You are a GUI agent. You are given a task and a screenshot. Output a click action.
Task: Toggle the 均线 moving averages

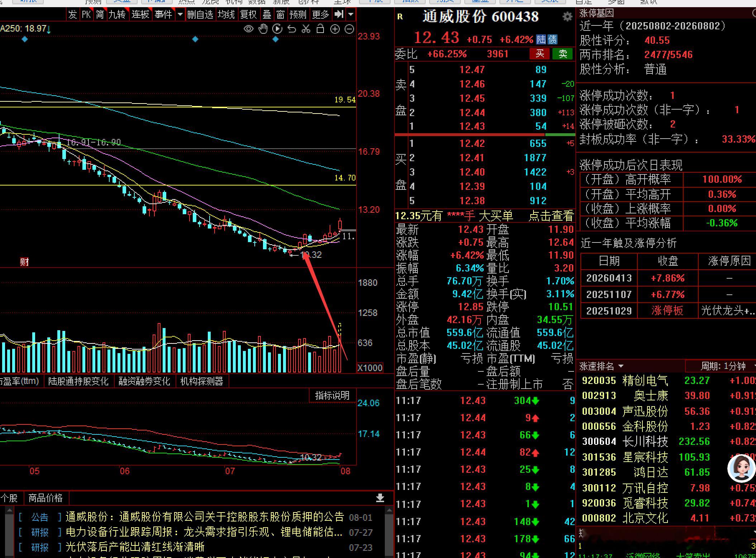point(226,14)
